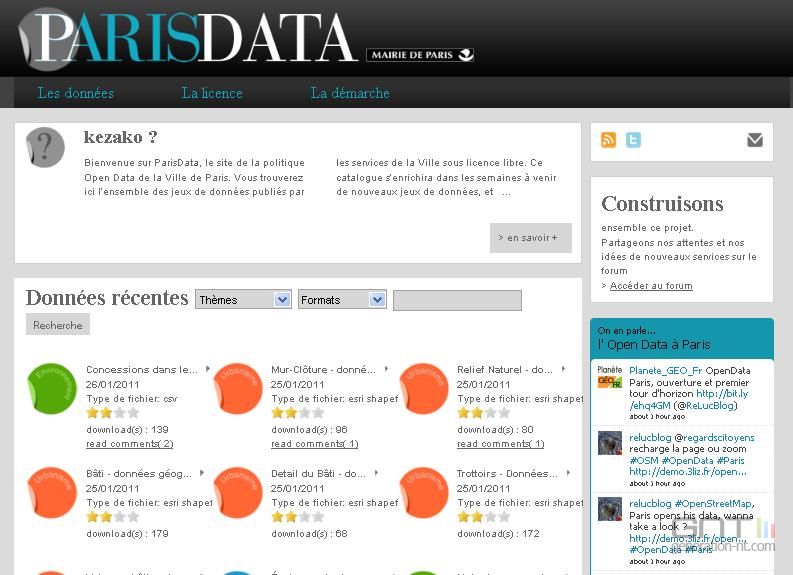Screen dimensions: 793x575
Task: Follow the Accéder au forum link
Action: [651, 286]
